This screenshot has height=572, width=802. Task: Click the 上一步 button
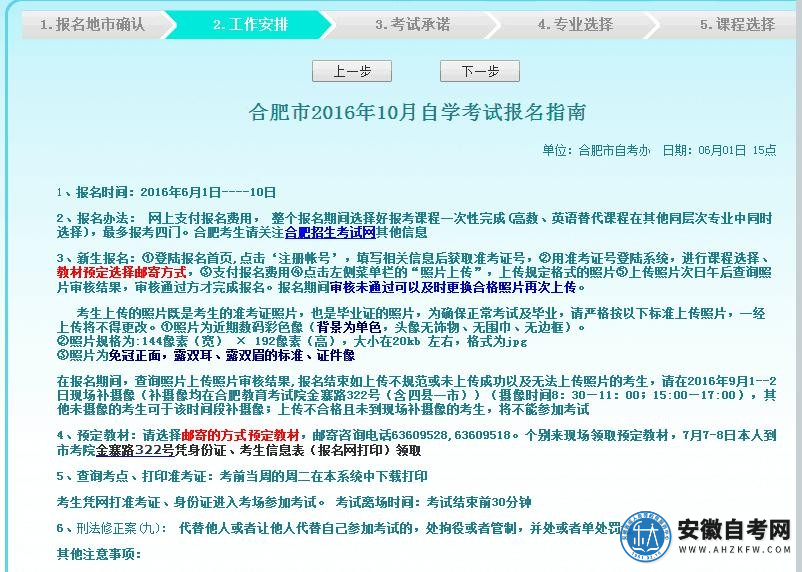[x=352, y=71]
